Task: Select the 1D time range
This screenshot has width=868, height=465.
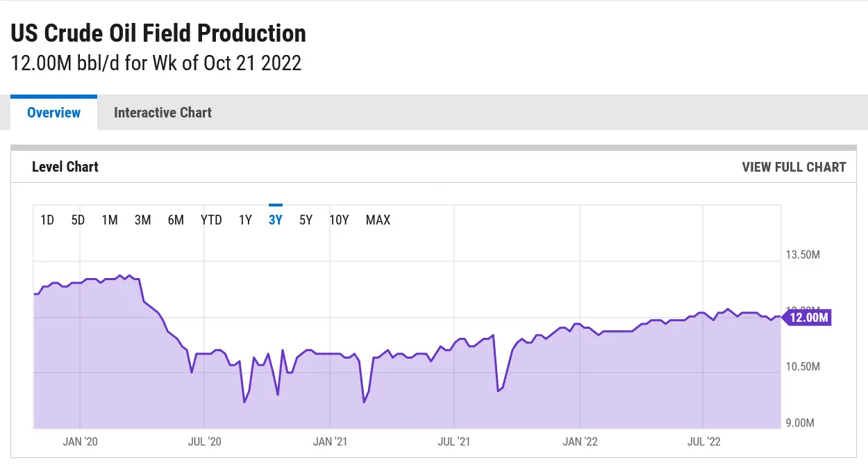Action: (47, 220)
